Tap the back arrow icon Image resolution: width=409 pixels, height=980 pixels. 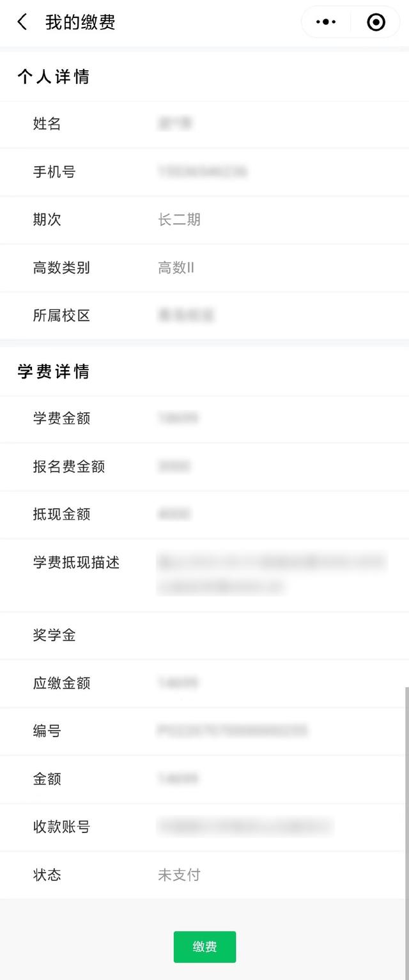[22, 22]
